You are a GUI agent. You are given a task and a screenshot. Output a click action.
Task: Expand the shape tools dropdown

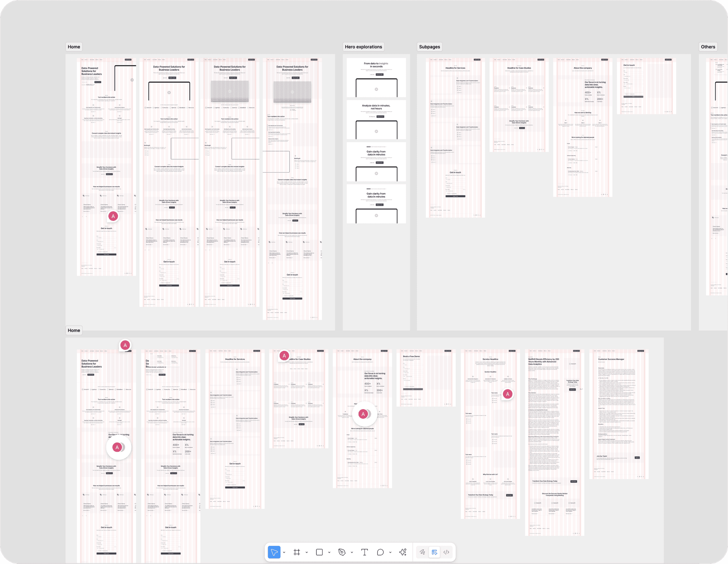click(329, 552)
